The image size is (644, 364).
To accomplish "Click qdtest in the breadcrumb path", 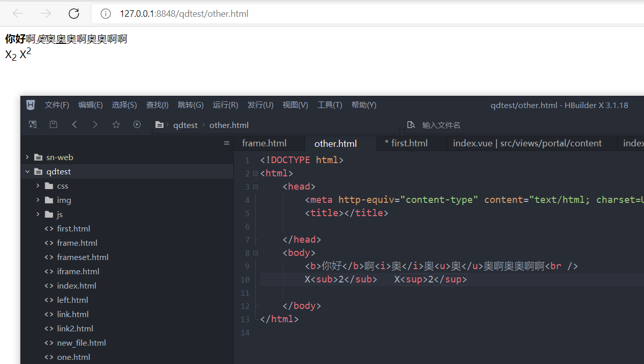I will pos(185,125).
